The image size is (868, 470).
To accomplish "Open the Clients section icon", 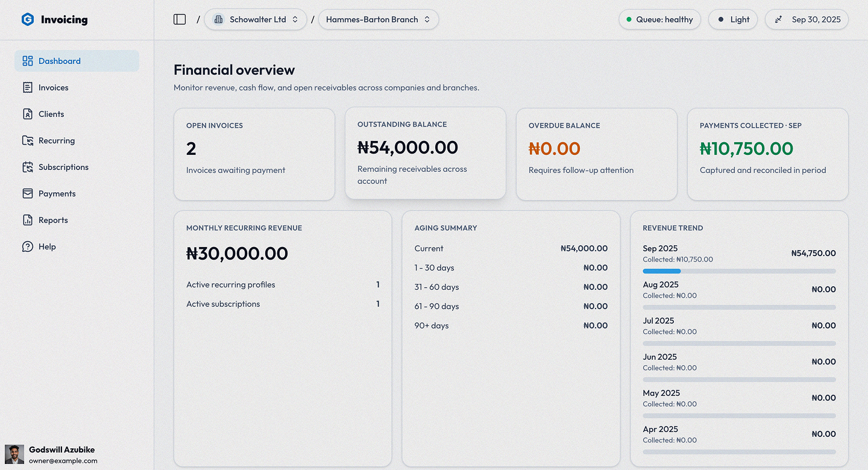I will (27, 114).
